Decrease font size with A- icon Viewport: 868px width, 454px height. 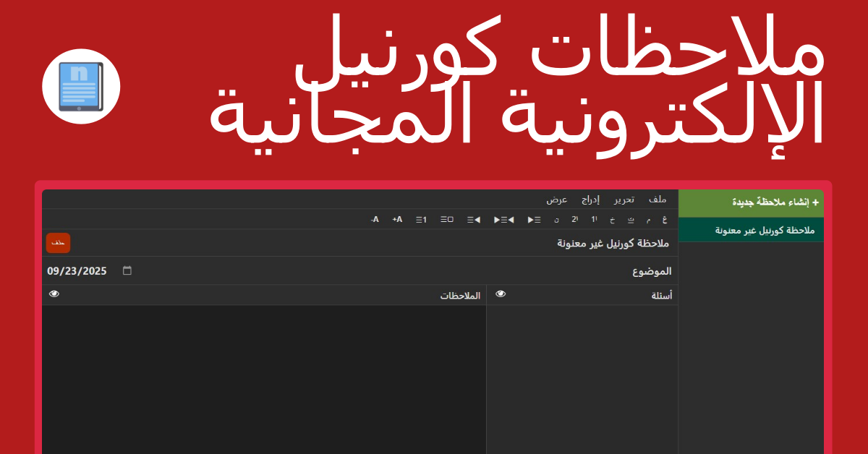[x=375, y=219]
